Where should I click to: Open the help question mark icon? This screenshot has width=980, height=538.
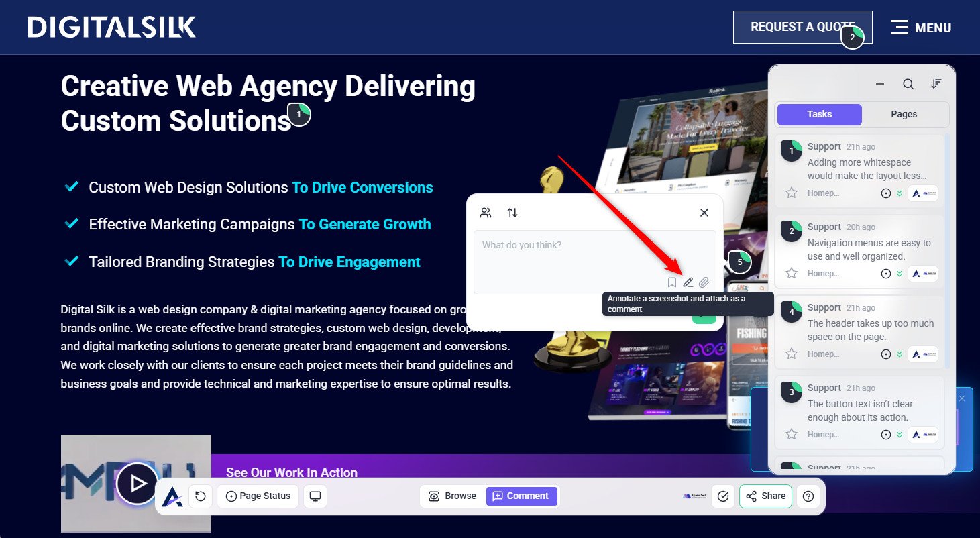(808, 496)
